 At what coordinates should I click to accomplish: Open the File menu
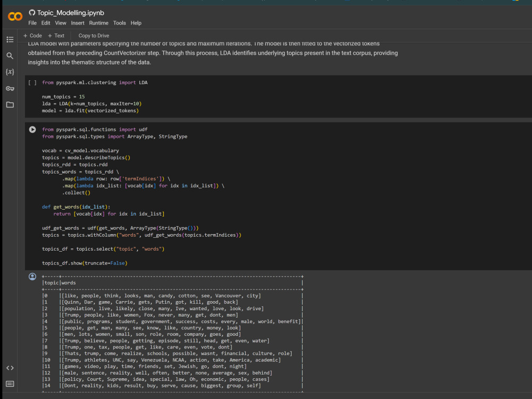click(x=32, y=23)
